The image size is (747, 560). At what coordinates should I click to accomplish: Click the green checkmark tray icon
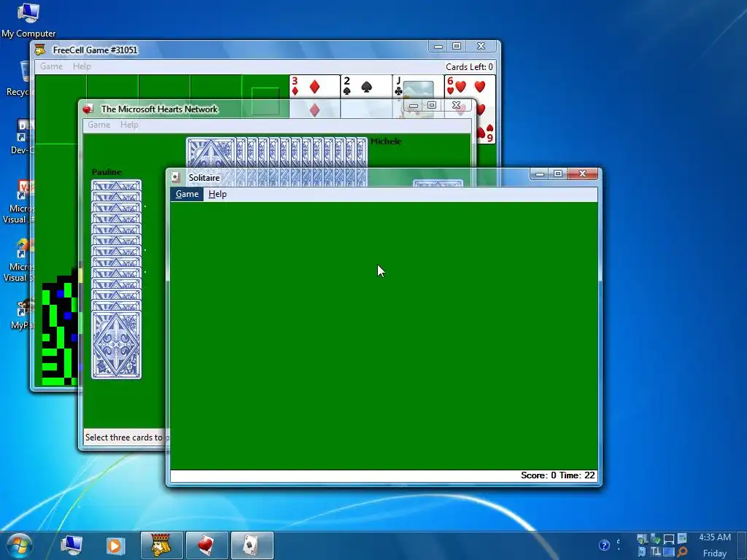(x=656, y=539)
